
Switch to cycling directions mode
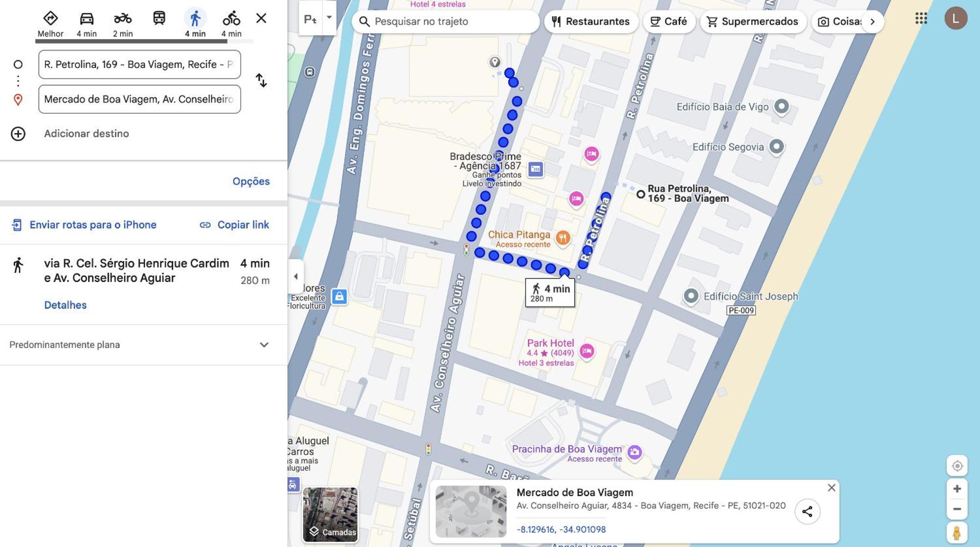point(231,24)
